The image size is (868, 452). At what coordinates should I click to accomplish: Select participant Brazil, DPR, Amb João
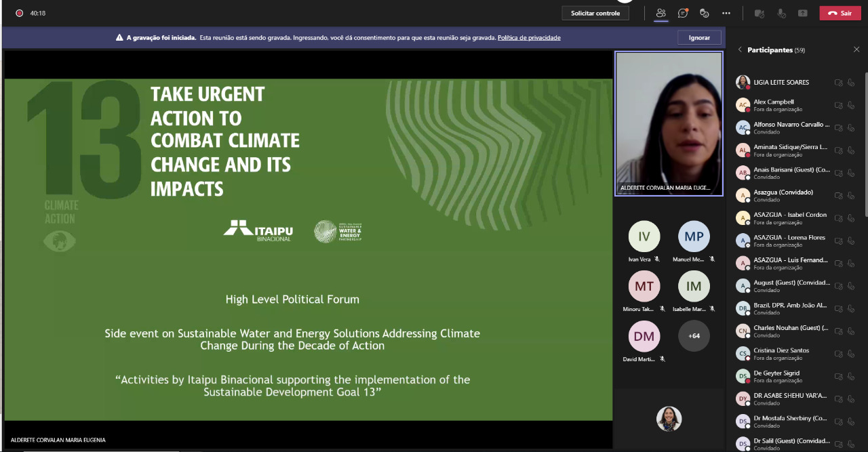click(x=796, y=308)
